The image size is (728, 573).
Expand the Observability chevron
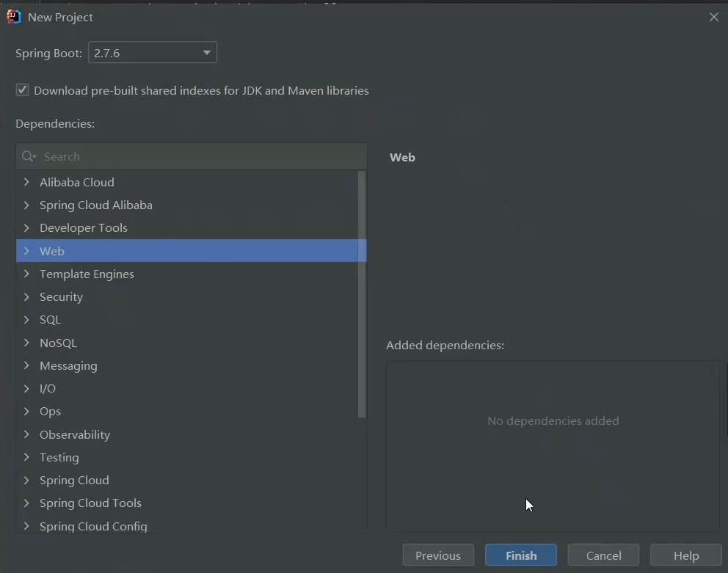(x=26, y=434)
